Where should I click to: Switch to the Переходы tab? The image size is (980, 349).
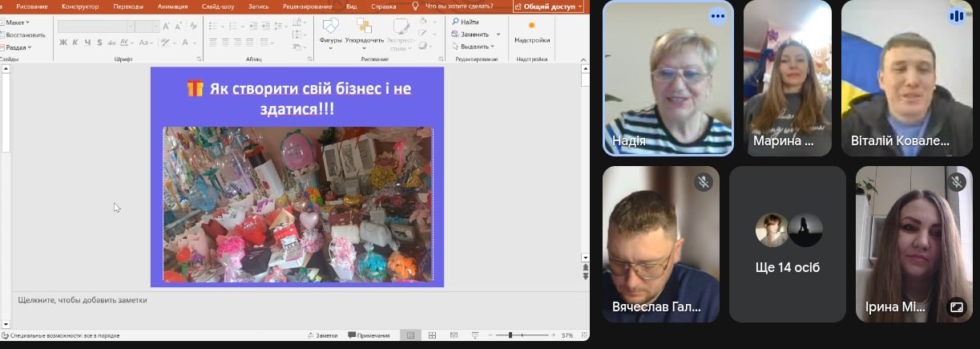click(128, 6)
